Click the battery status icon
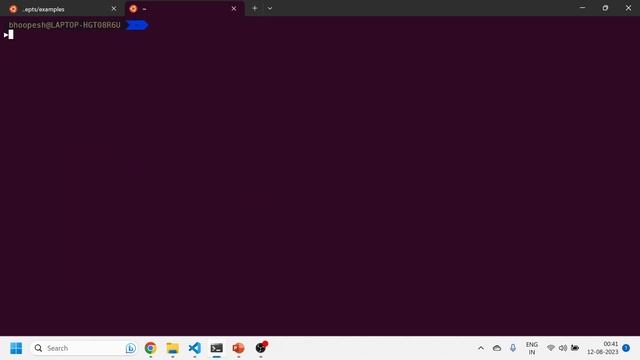 click(x=575, y=348)
